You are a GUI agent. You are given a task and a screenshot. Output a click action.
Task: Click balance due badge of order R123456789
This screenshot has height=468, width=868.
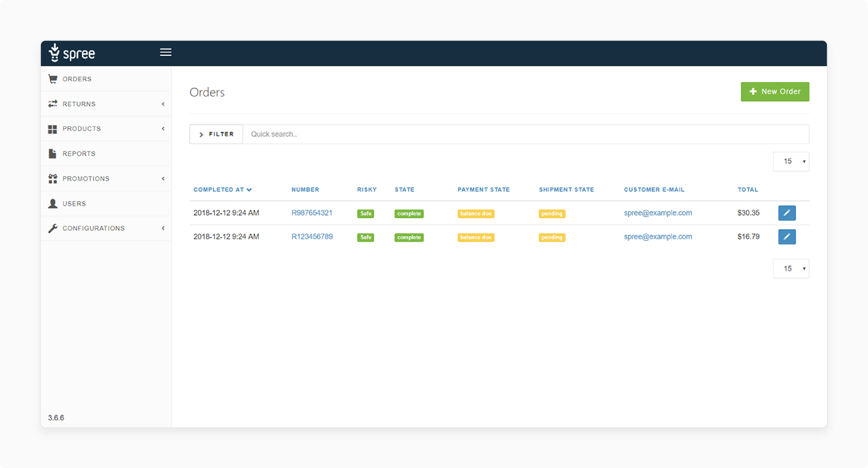tap(476, 237)
